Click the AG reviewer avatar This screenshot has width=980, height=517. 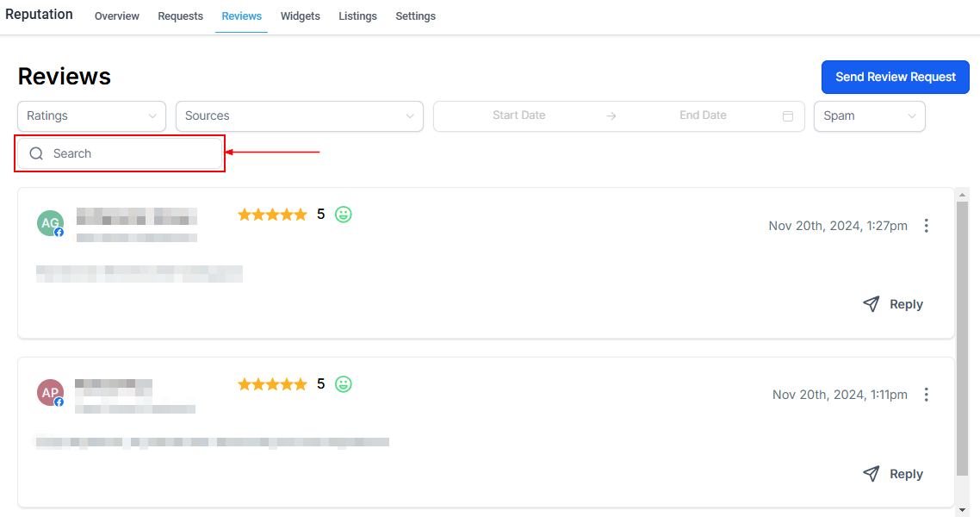pos(50,223)
